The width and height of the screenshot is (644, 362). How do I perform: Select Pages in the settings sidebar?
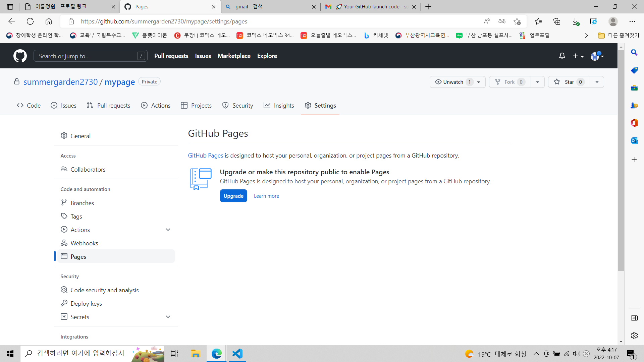coord(116,256)
